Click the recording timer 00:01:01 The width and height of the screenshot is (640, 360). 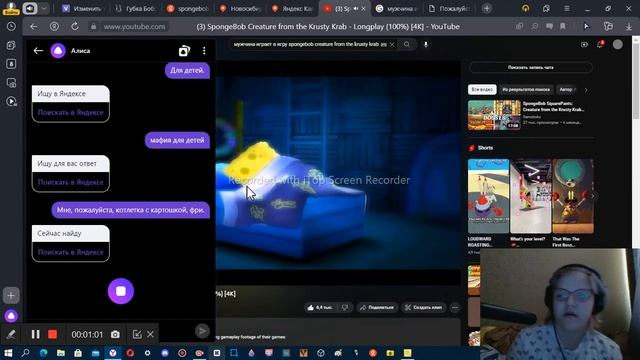[x=87, y=334]
